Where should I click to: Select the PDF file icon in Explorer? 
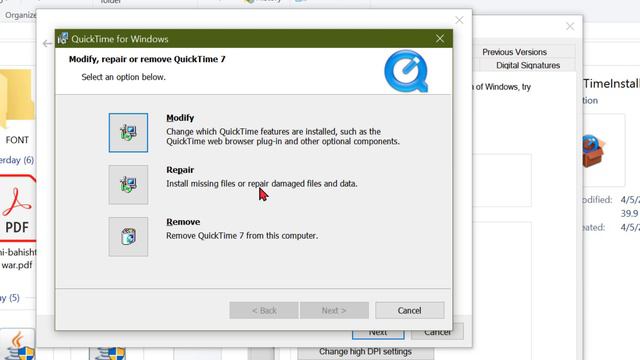(17, 208)
